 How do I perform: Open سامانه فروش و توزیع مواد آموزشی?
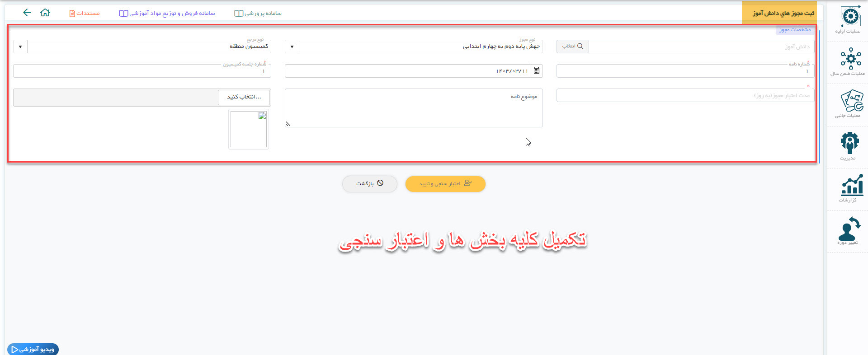pyautogui.click(x=167, y=13)
